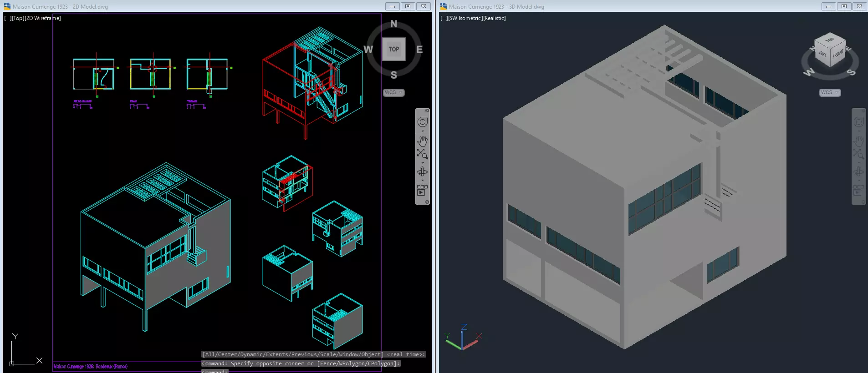Screen dimensions: 868x373
Task: Restore the 2D Model.dwg window
Action: tap(408, 6)
